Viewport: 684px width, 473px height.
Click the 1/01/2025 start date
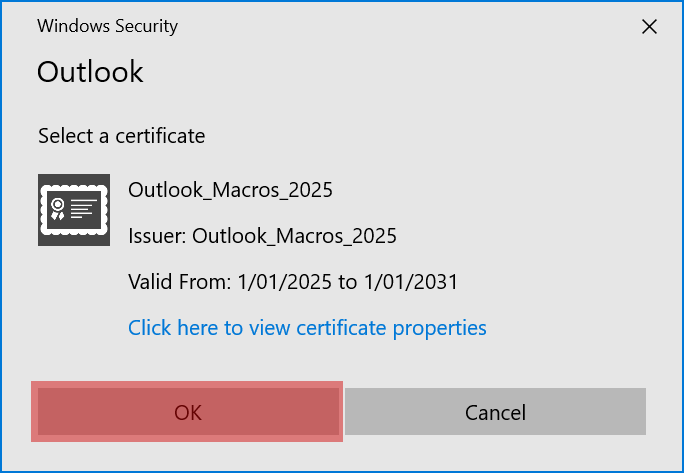285,282
